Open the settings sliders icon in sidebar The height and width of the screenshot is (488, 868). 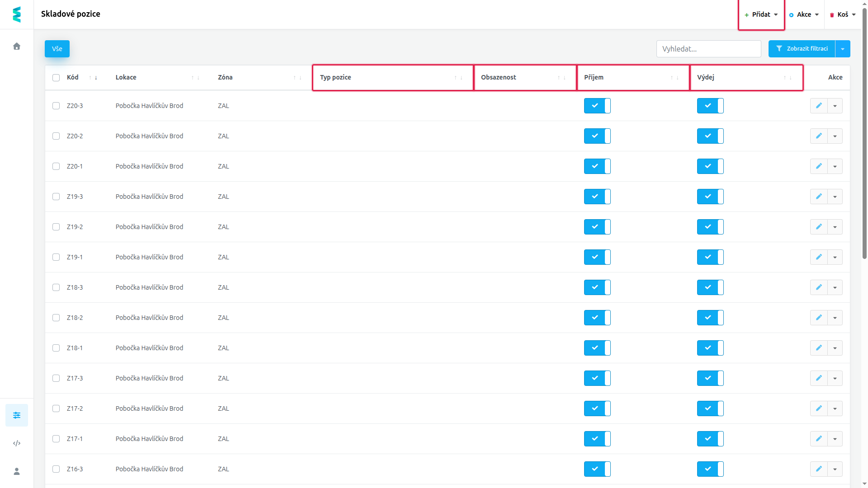point(17,415)
